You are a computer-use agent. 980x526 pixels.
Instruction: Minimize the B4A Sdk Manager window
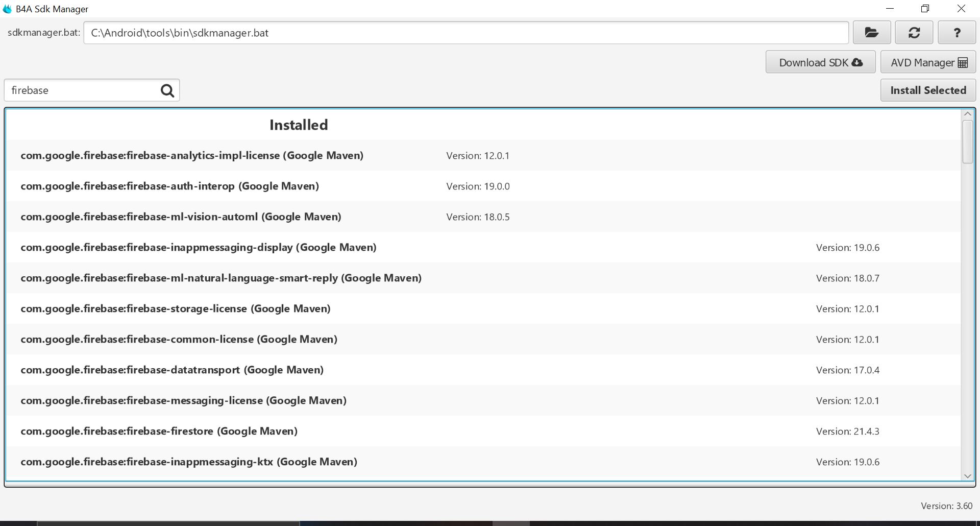pyautogui.click(x=890, y=9)
